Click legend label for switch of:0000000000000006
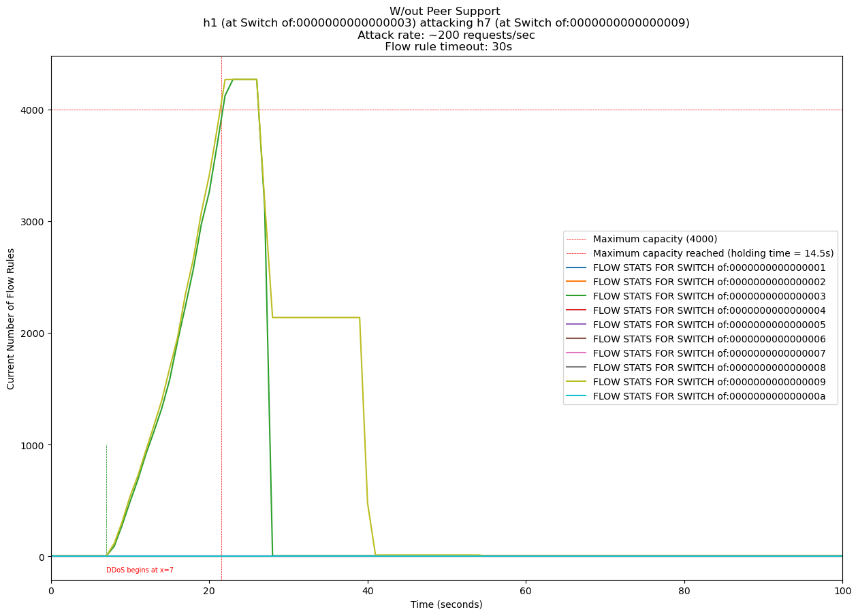This screenshot has height=616, width=858. [x=709, y=339]
